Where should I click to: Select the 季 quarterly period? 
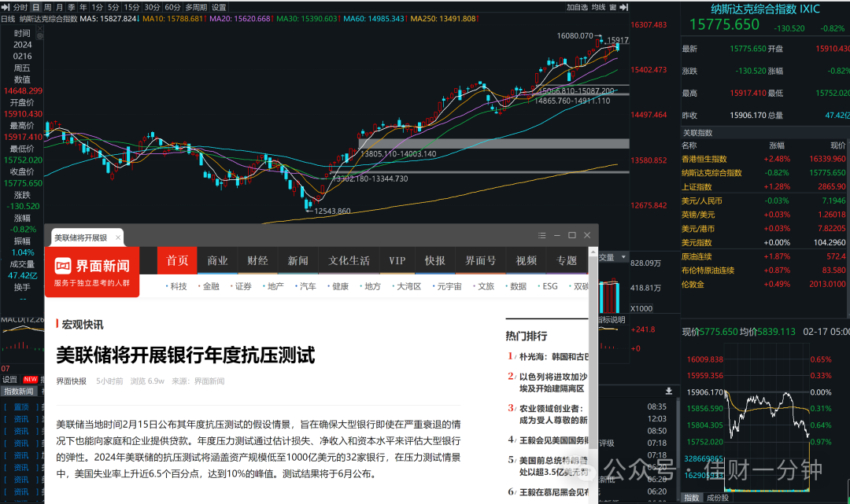72,7
